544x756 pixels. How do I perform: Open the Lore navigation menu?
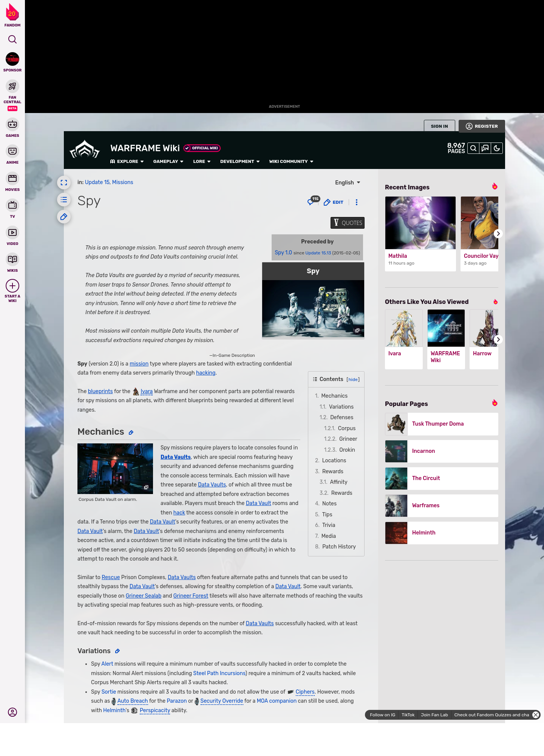pos(202,161)
